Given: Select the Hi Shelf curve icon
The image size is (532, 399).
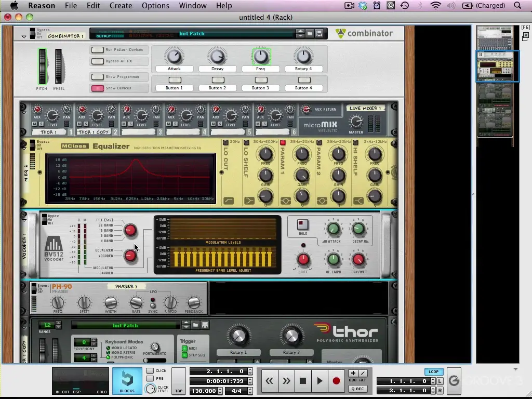Looking at the screenshot, I should pyautogui.click(x=358, y=201).
